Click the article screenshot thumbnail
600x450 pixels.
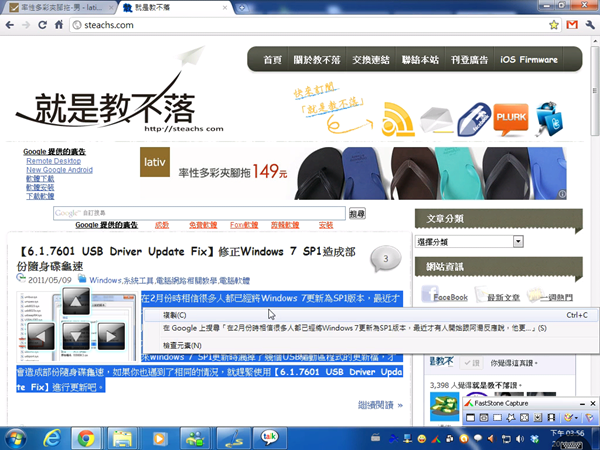(77, 326)
